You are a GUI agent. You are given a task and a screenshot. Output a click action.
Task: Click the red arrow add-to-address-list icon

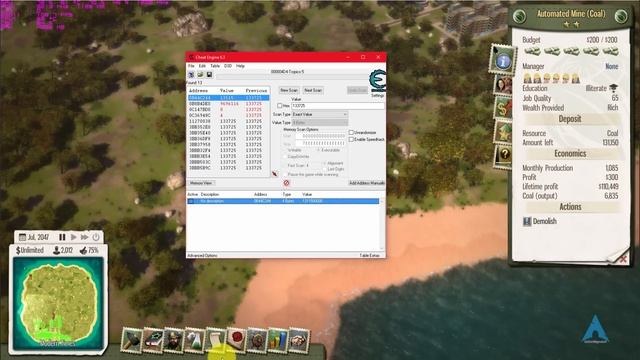click(275, 174)
